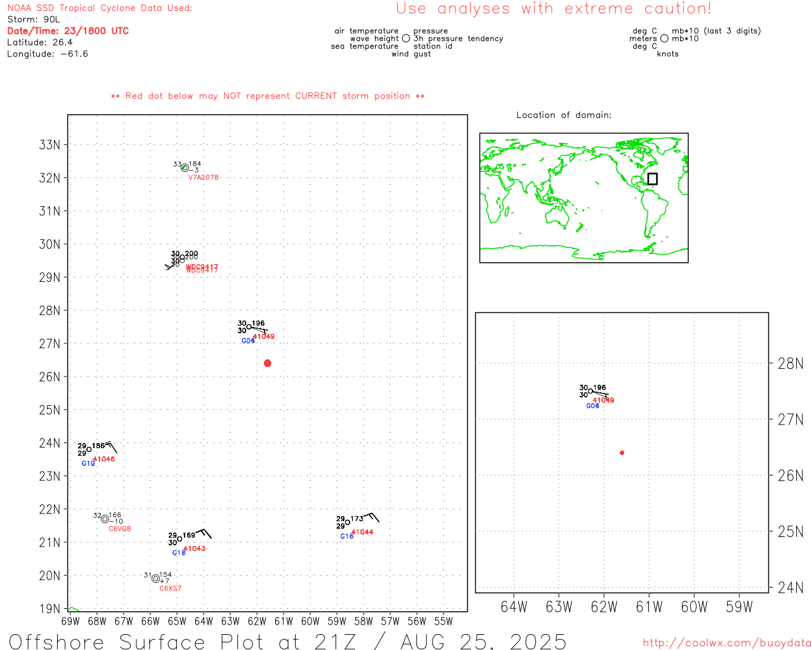Click the black domain rectangle on world map
812x650 pixels.
652,179
